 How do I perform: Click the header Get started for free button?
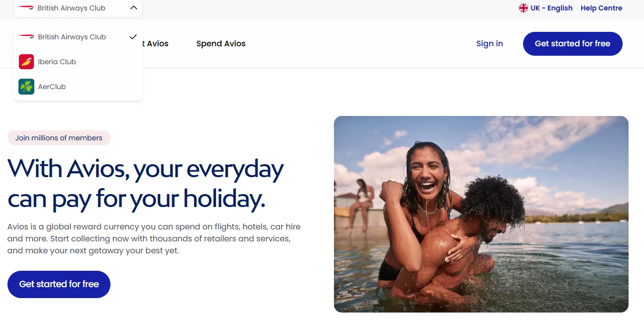[573, 44]
